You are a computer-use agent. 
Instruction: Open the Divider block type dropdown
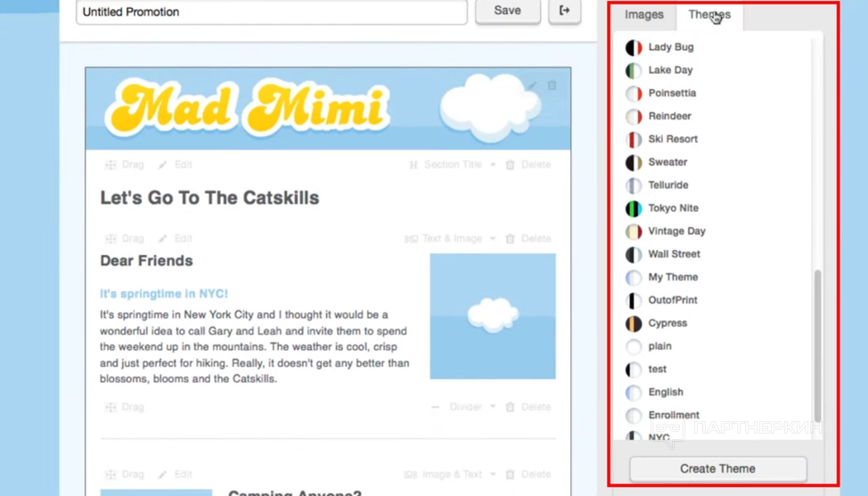tap(464, 407)
